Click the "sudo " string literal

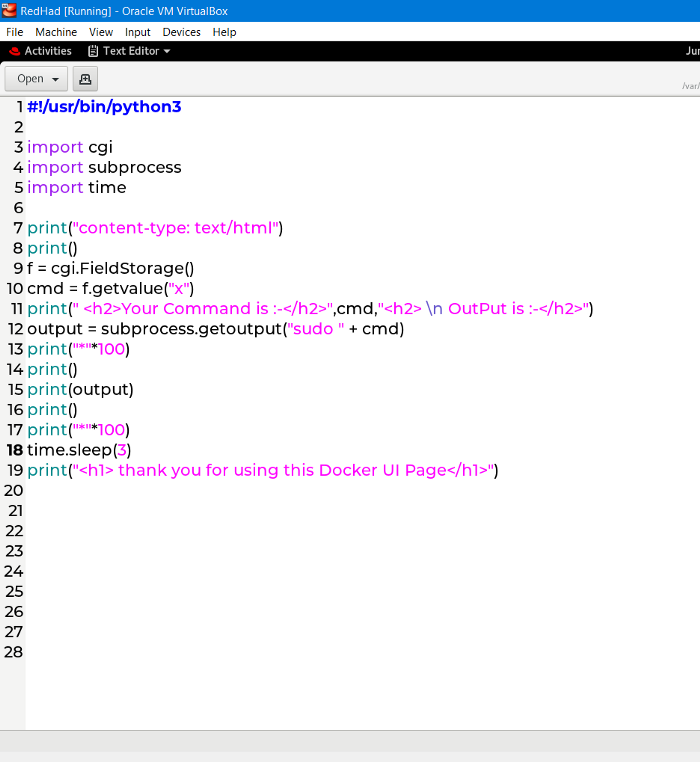[x=316, y=329]
